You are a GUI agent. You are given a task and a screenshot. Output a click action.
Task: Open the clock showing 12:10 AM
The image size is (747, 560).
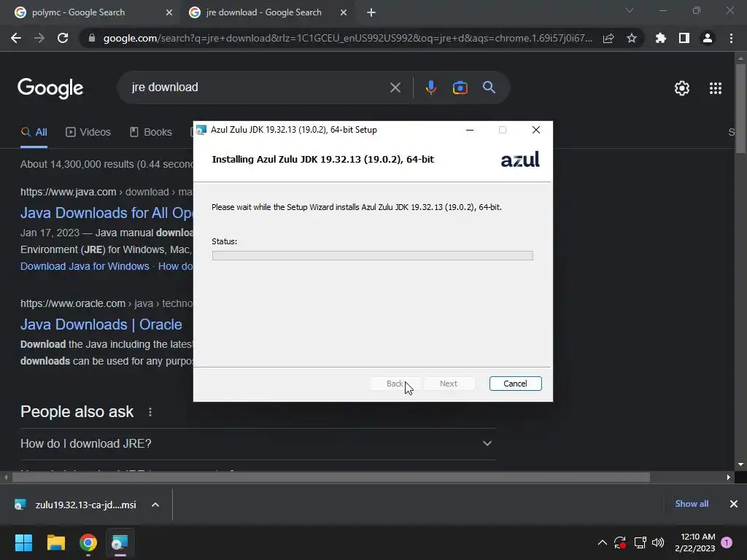[695, 542]
